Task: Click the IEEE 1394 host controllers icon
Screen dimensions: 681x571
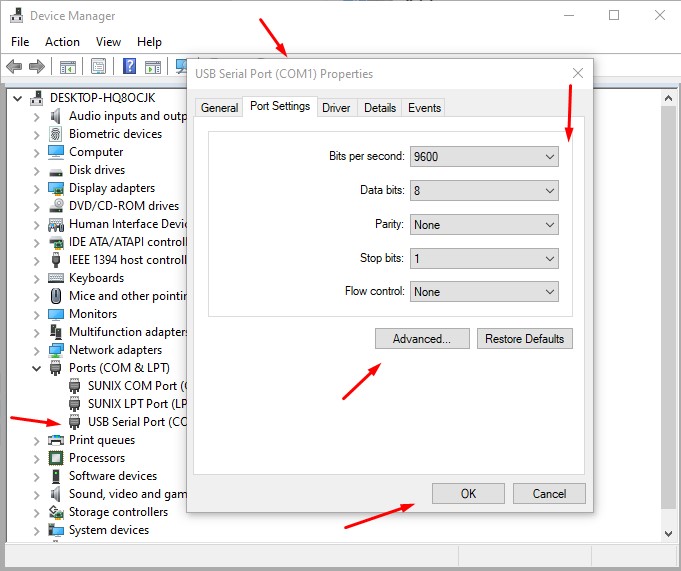Action: pos(56,260)
